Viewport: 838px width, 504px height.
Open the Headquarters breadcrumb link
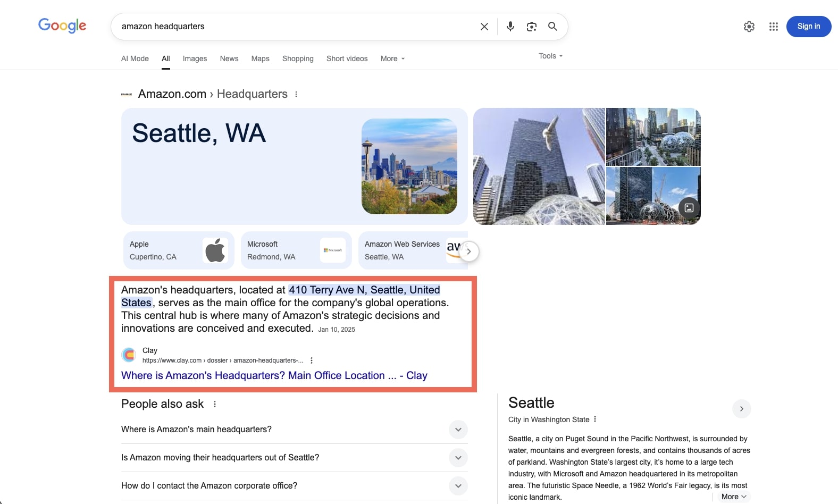[x=252, y=94]
